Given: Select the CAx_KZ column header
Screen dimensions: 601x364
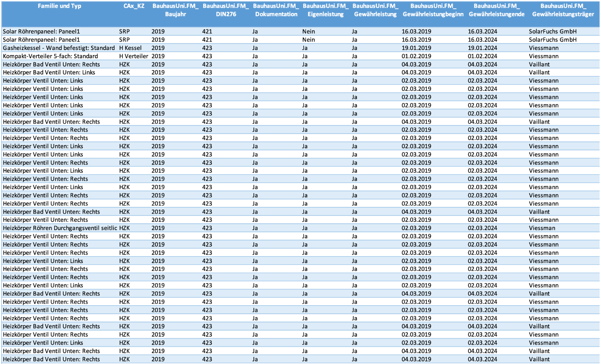Looking at the screenshot, I should [x=134, y=6].
